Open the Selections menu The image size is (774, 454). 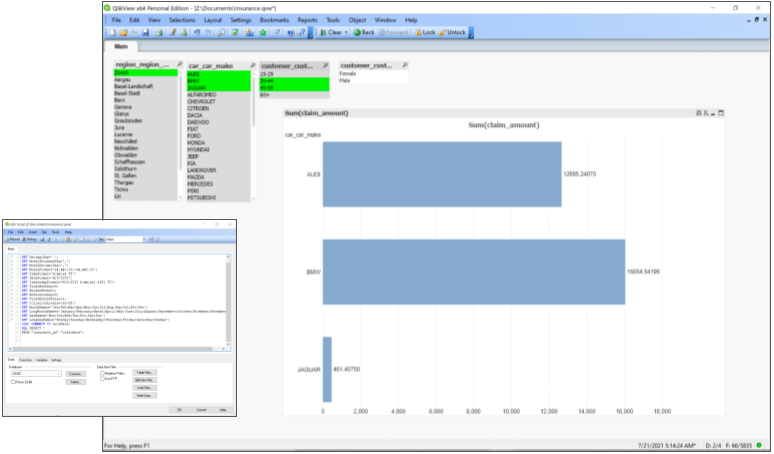point(182,20)
